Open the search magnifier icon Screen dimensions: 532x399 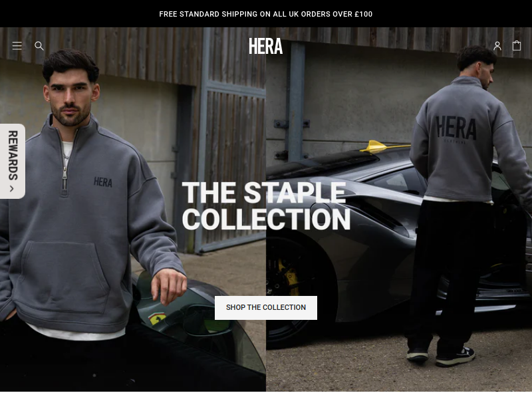click(39, 46)
